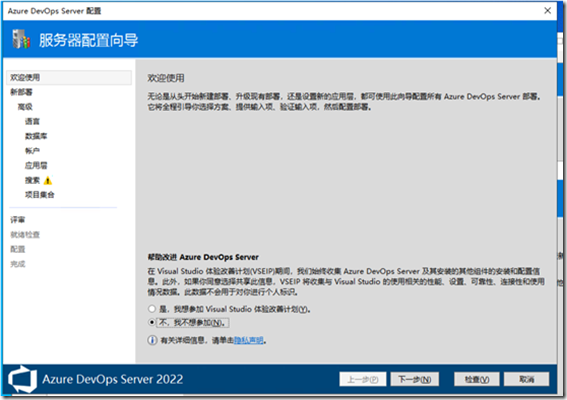Go to the 数据库 step
Viewport: 567px width, 400px height.
pos(36,136)
